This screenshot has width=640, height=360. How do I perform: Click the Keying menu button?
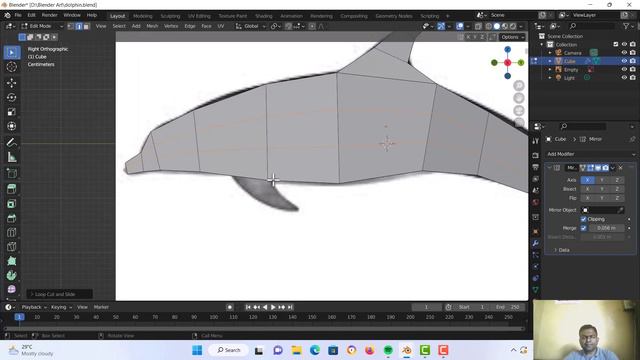tap(61, 307)
